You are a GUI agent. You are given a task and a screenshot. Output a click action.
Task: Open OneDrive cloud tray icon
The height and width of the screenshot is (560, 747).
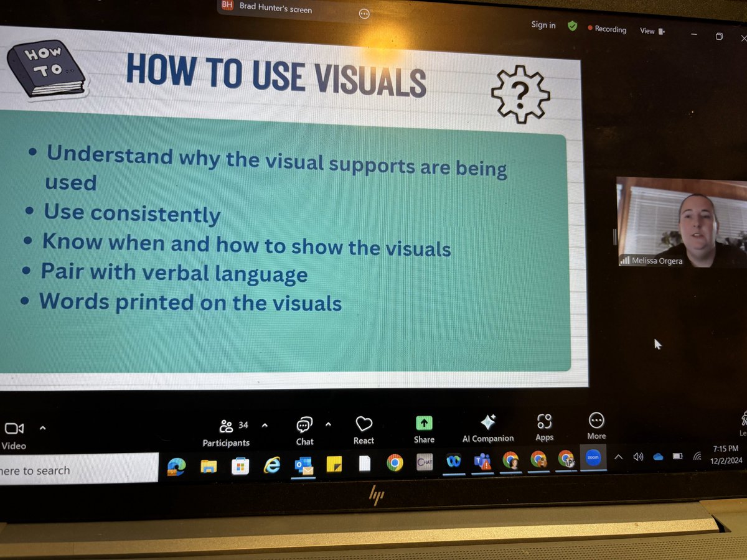tap(658, 457)
